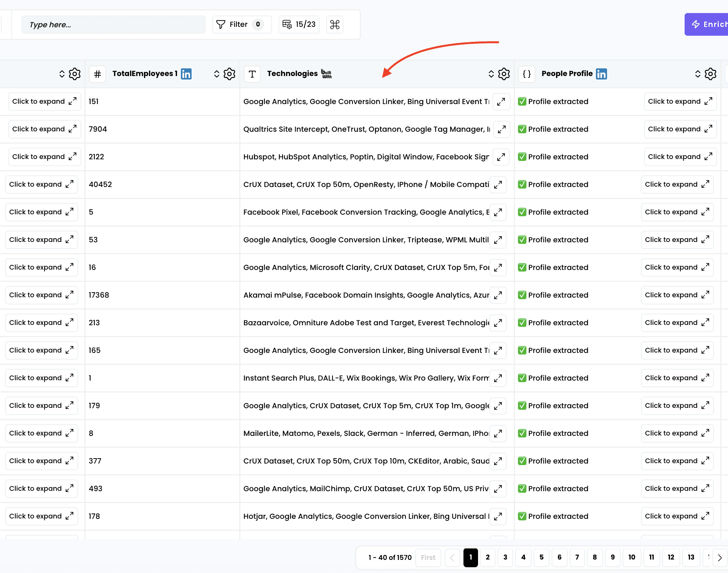The height and width of the screenshot is (573, 728).
Task: Expand People Profile for the 151 employees row
Action: [680, 101]
